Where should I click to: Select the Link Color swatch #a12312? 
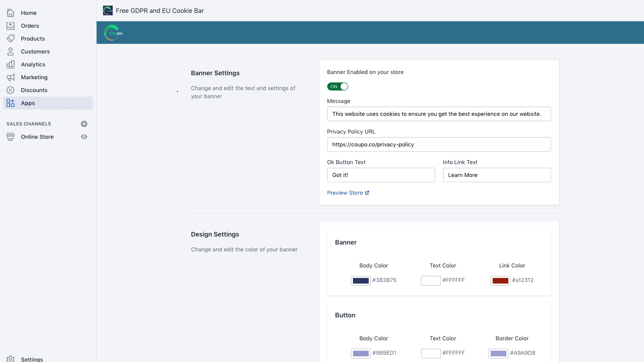tap(500, 280)
